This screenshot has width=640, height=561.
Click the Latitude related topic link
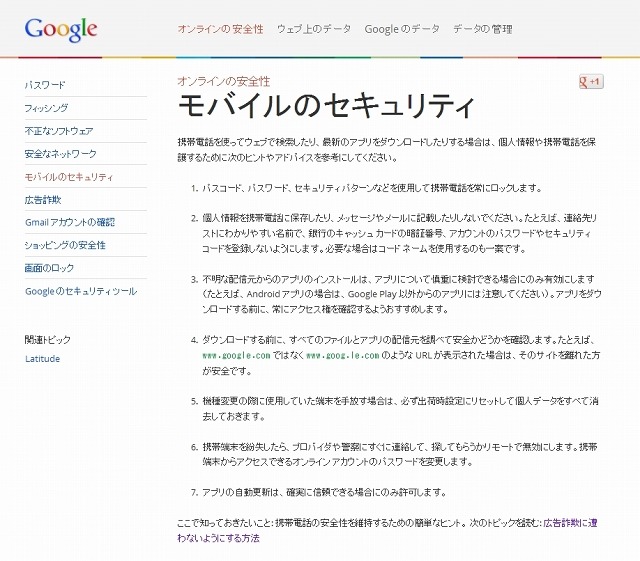42,359
